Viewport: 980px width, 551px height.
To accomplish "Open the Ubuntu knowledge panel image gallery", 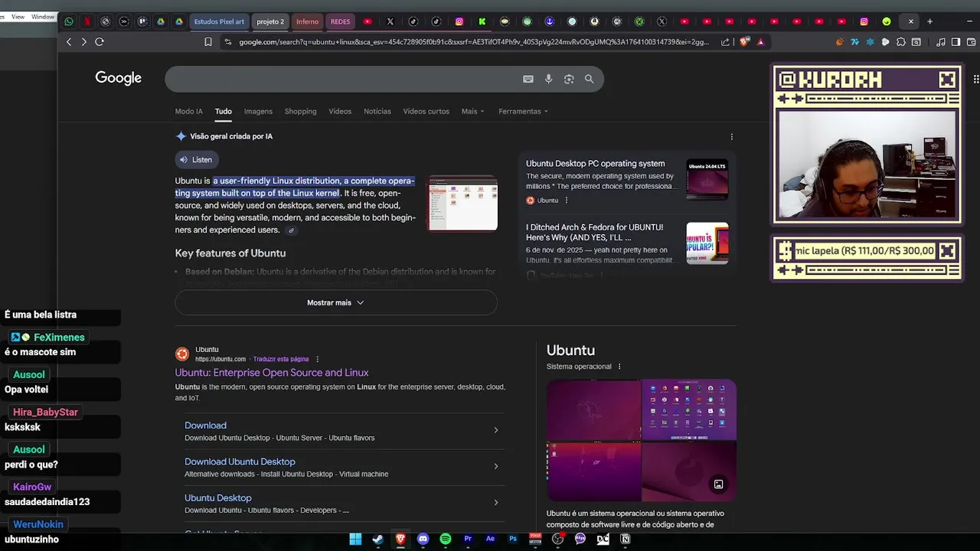I will click(x=642, y=441).
